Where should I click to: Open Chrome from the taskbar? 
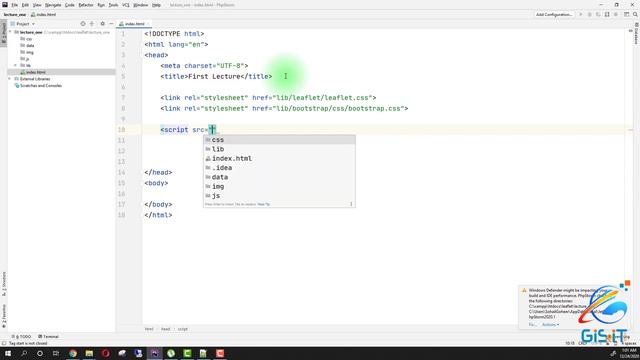point(73,353)
